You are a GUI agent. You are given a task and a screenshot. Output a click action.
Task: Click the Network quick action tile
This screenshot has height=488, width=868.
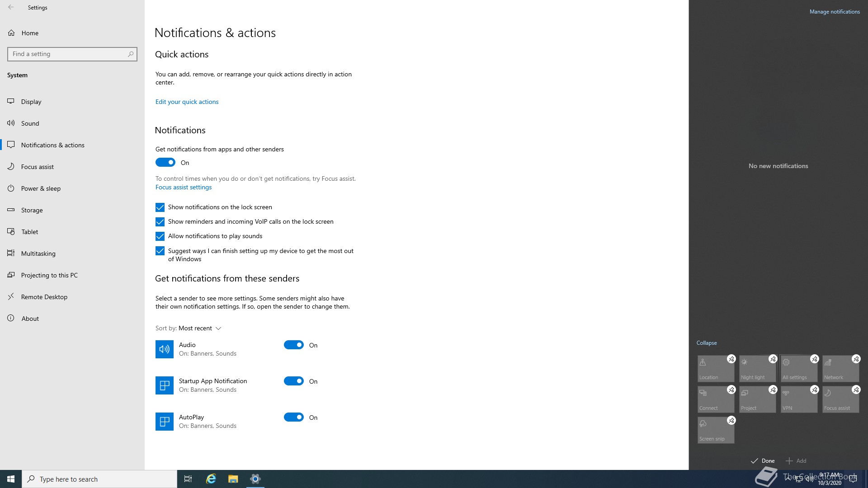840,369
